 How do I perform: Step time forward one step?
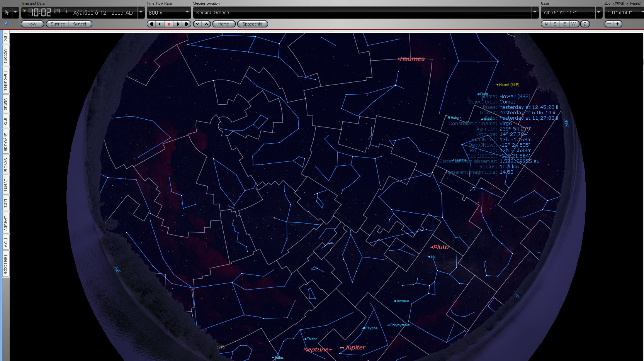[187, 24]
